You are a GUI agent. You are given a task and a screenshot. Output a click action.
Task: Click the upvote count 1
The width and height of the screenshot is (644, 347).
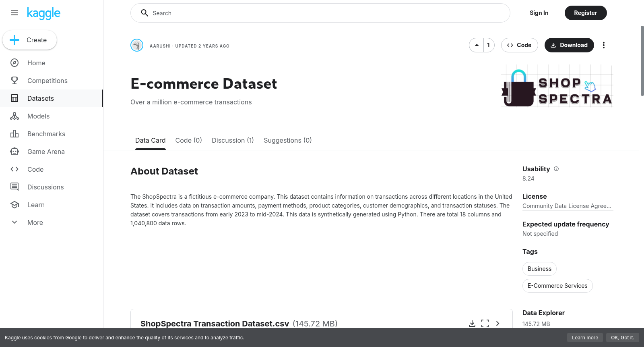point(489,45)
